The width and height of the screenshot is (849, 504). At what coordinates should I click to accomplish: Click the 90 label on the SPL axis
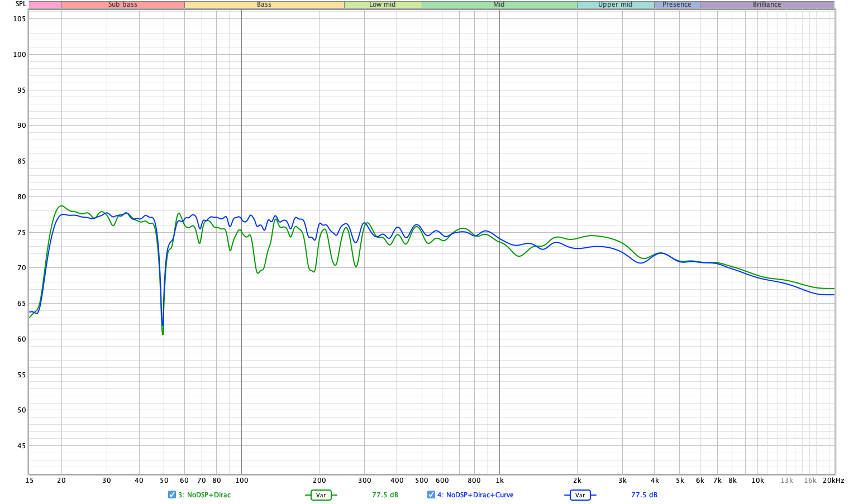point(21,126)
